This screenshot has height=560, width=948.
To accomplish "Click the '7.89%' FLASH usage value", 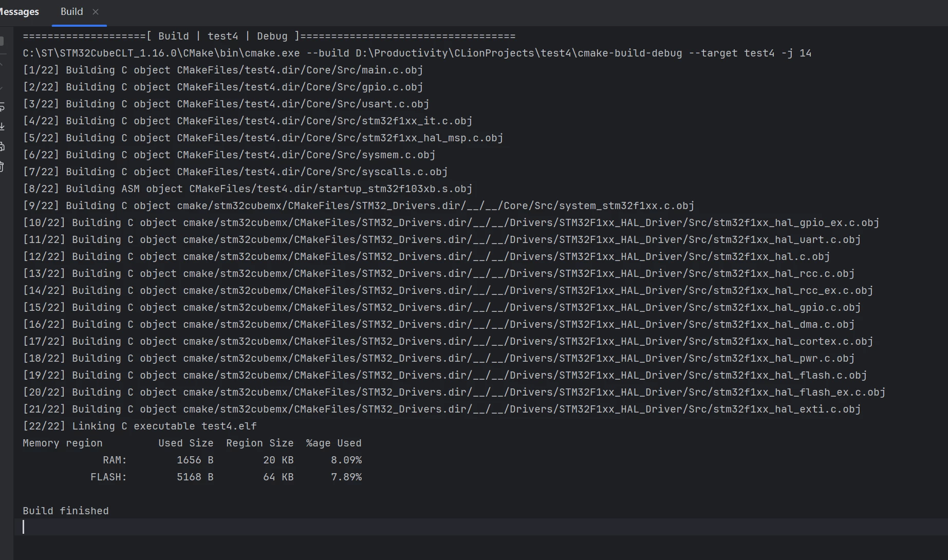I will [346, 477].
